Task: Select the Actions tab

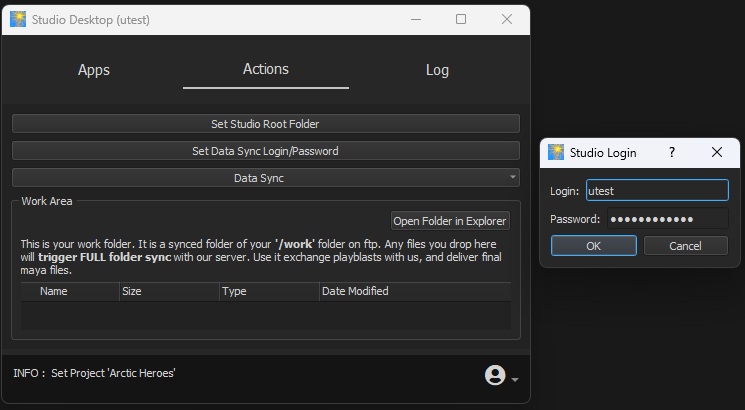Action: tap(266, 69)
